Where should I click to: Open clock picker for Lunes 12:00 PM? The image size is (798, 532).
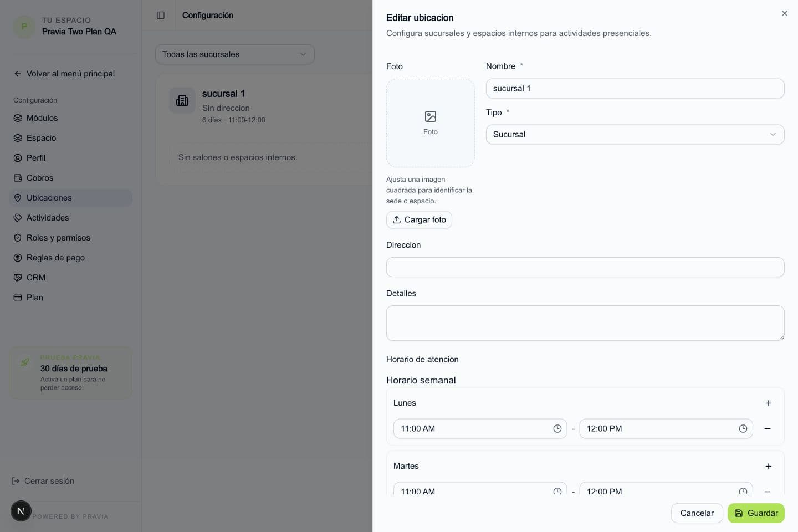click(x=743, y=428)
